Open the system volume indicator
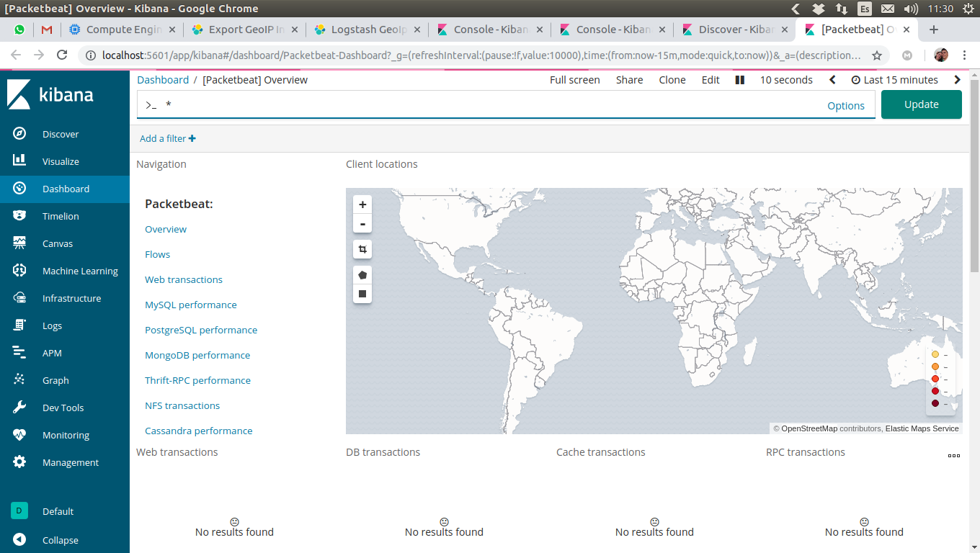This screenshot has width=980, height=553. point(911,9)
